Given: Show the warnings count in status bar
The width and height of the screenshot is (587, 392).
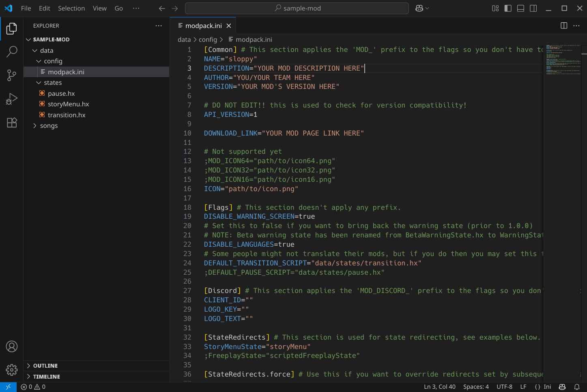Looking at the screenshot, I should tap(40, 387).
